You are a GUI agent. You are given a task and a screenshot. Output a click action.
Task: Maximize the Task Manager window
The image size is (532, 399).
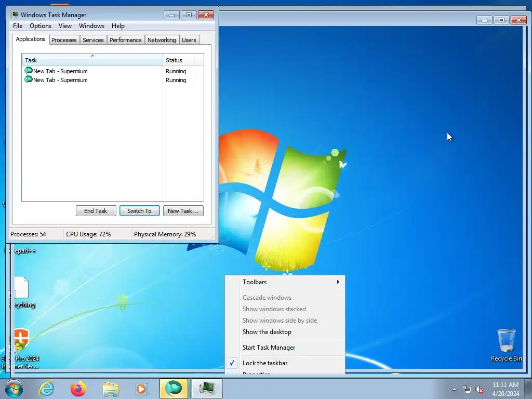[x=189, y=15]
